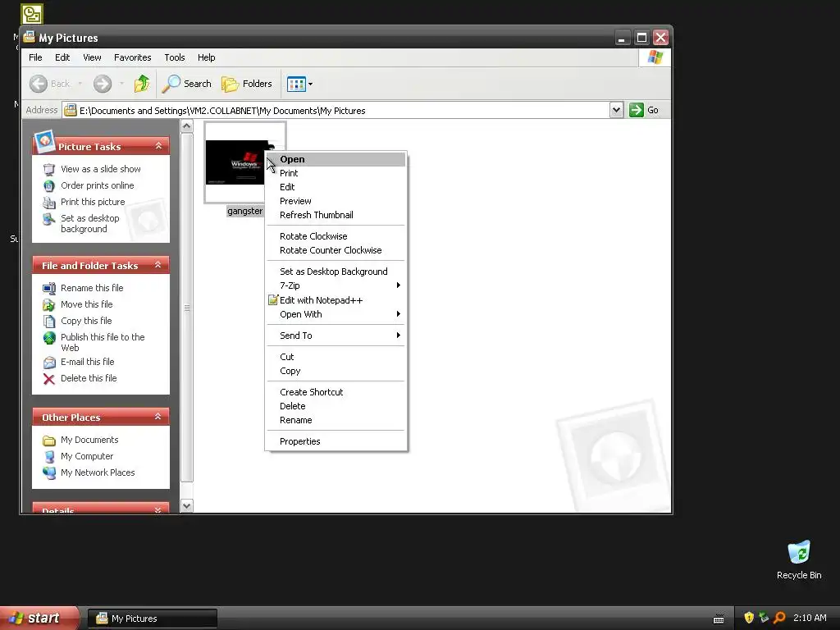Click the E-mail this file icon
Screen dimensions: 840x630
coord(48,362)
